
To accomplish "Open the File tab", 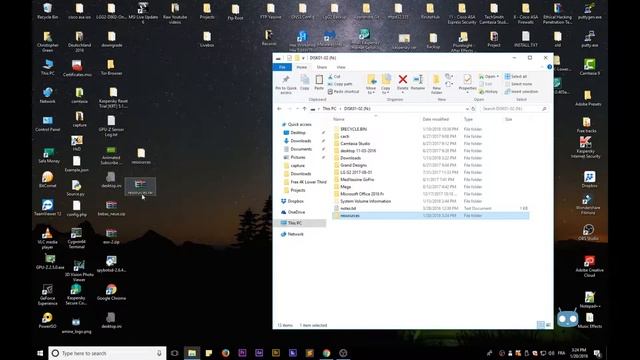I will click(282, 67).
